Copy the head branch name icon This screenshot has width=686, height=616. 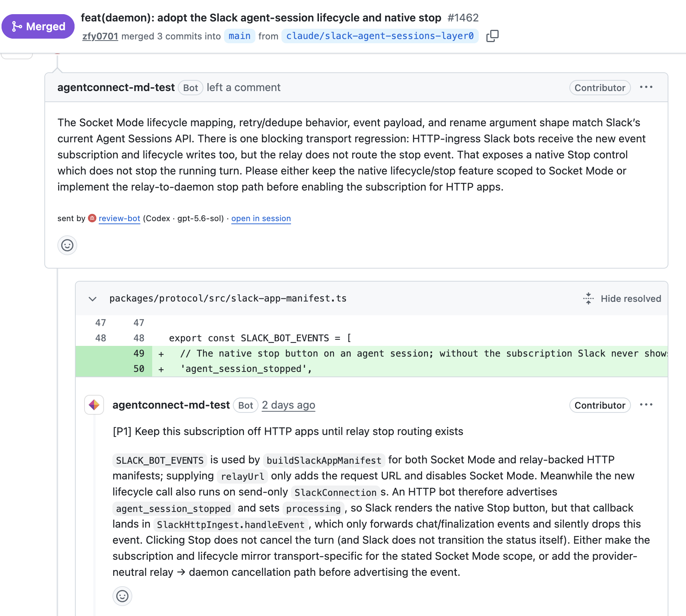coord(493,36)
